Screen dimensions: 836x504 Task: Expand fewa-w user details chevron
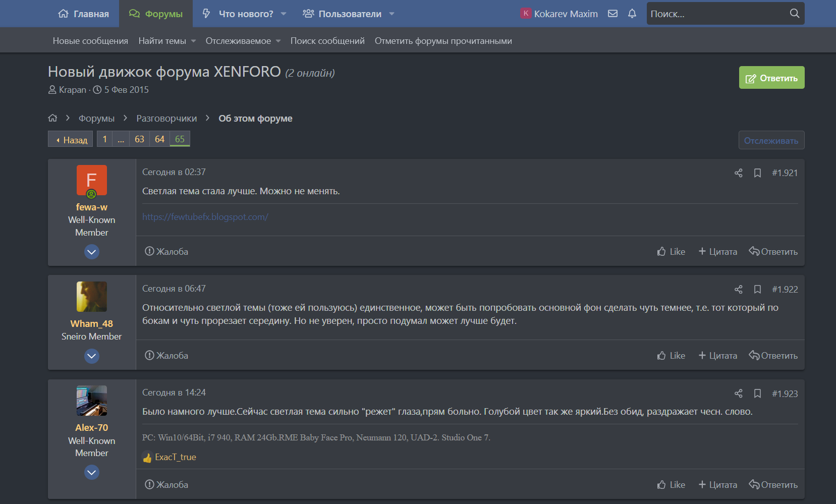point(91,252)
